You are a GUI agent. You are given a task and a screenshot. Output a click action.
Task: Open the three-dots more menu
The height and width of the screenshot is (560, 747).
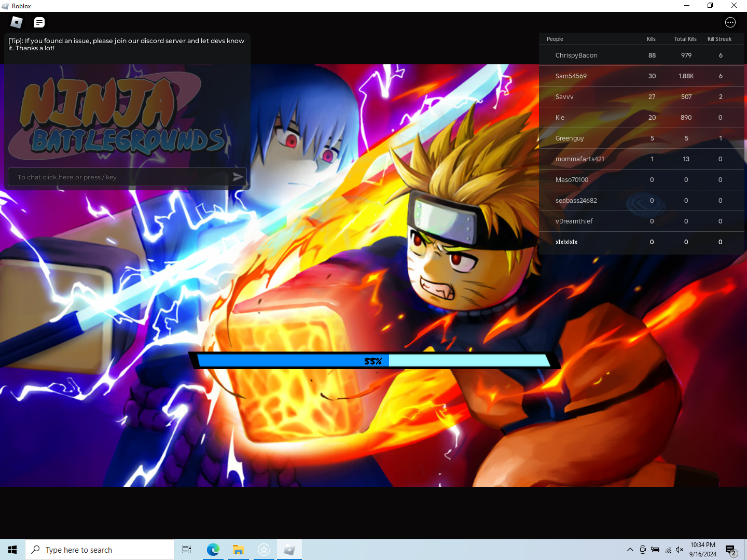730,22
